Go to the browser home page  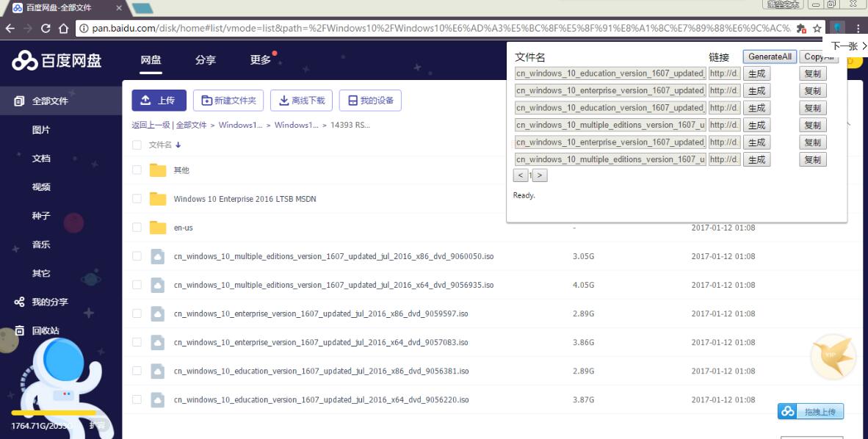[64, 28]
